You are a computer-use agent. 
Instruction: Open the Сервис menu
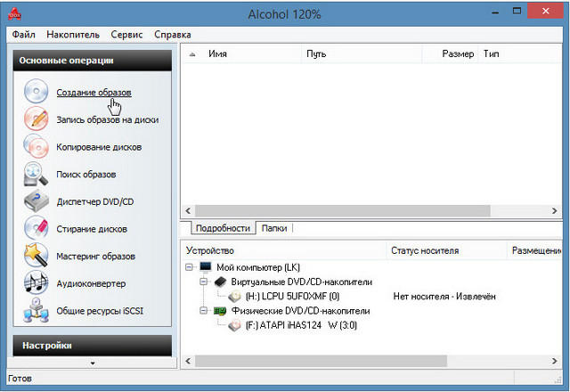pos(126,35)
